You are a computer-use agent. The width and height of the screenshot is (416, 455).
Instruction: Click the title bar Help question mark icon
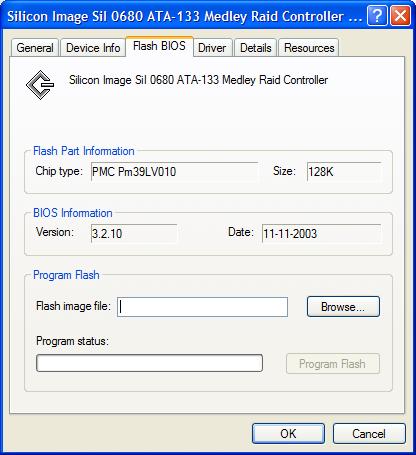(377, 16)
